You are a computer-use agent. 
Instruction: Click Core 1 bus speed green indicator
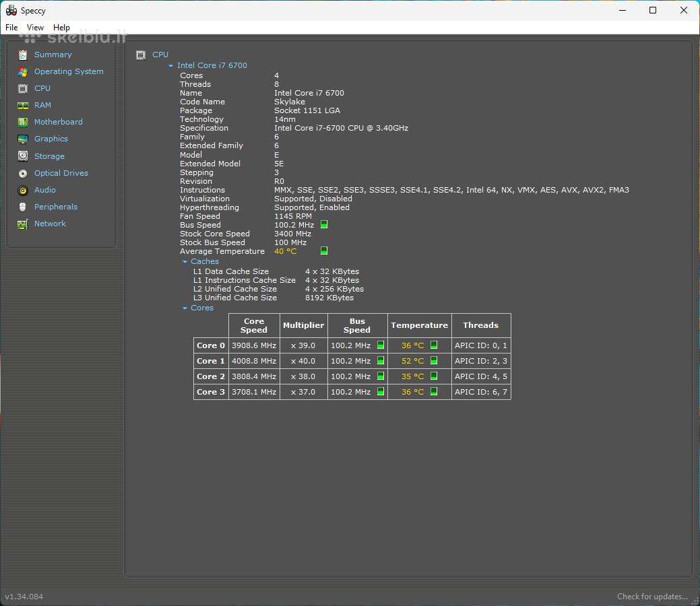tap(381, 360)
